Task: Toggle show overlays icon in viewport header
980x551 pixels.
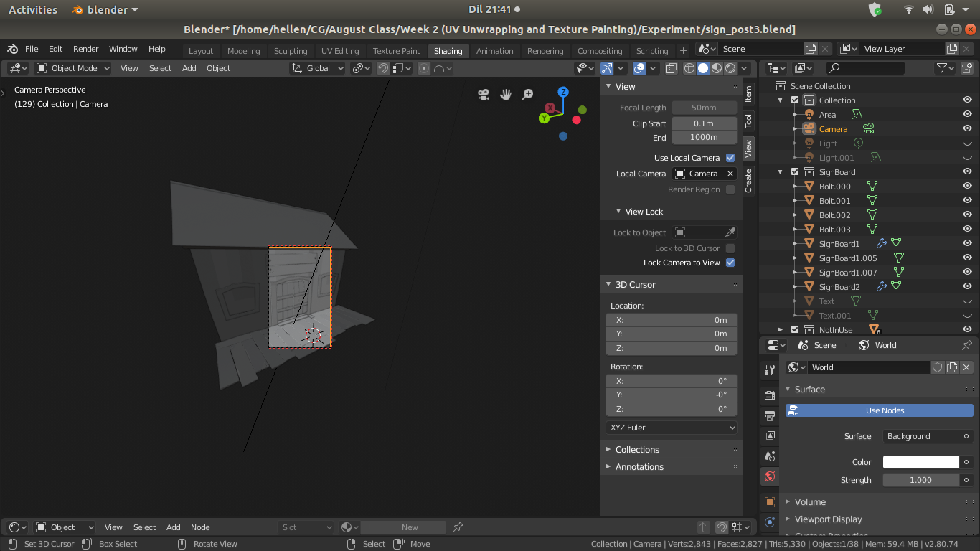Action: click(639, 68)
